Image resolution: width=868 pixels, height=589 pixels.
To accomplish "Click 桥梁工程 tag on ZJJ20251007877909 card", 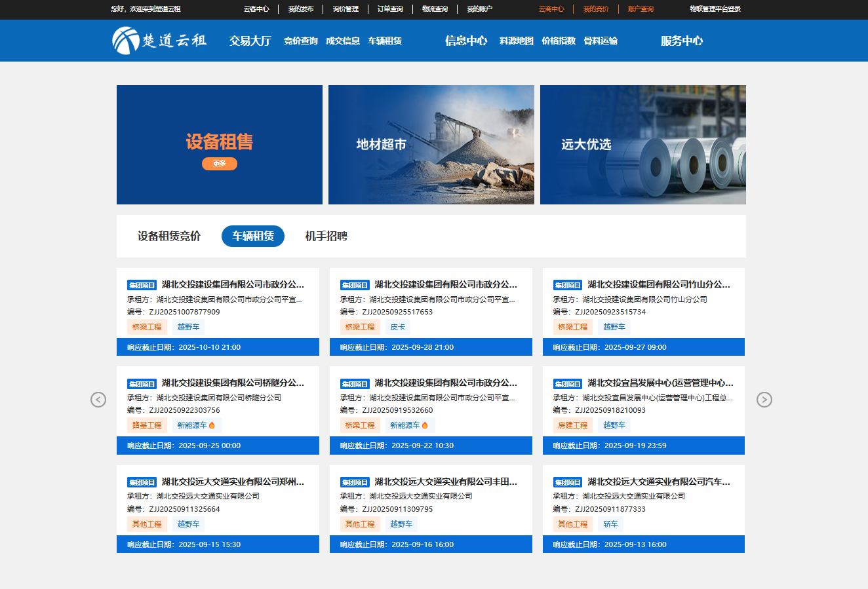I will 147,327.
